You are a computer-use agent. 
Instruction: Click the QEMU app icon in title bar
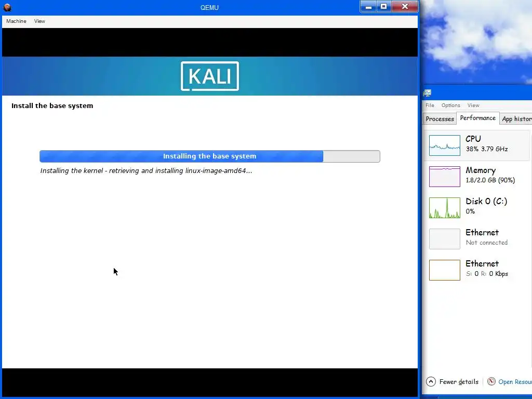(7, 7)
